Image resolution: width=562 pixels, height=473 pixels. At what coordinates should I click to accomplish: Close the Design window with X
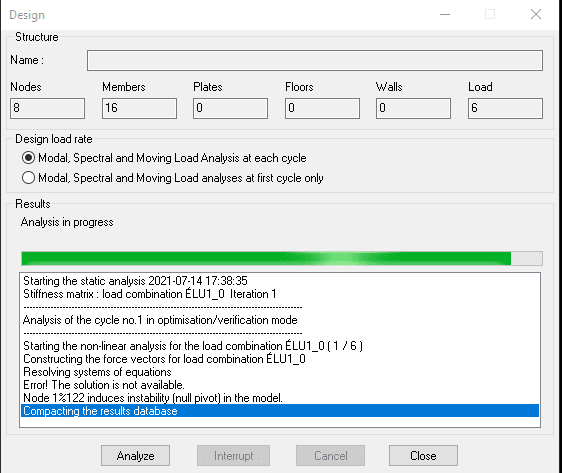(x=536, y=14)
